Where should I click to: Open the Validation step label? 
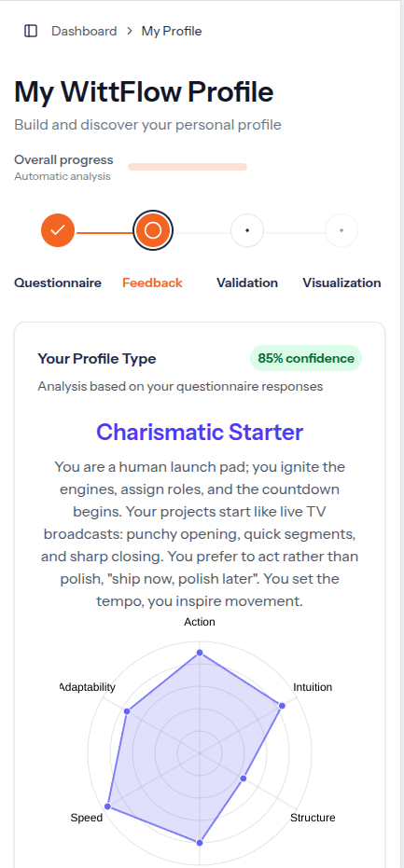click(x=247, y=282)
